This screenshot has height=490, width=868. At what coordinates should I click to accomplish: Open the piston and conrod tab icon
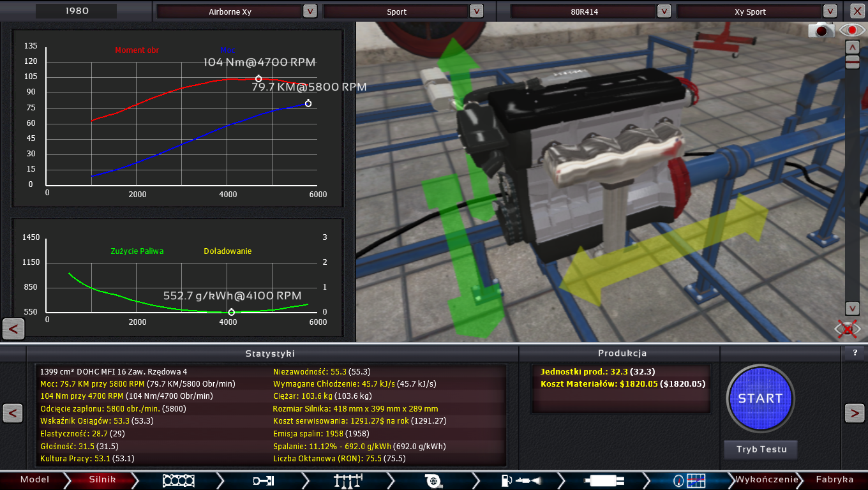264,480
